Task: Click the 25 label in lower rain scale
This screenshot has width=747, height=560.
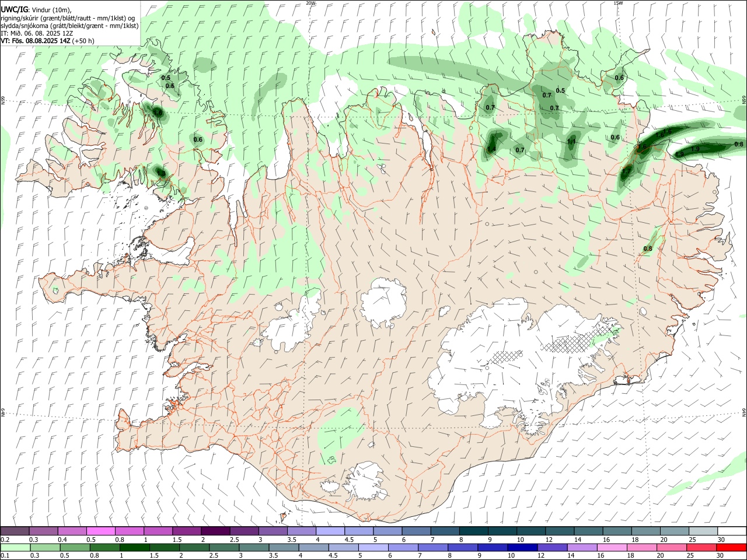Action: (690, 555)
